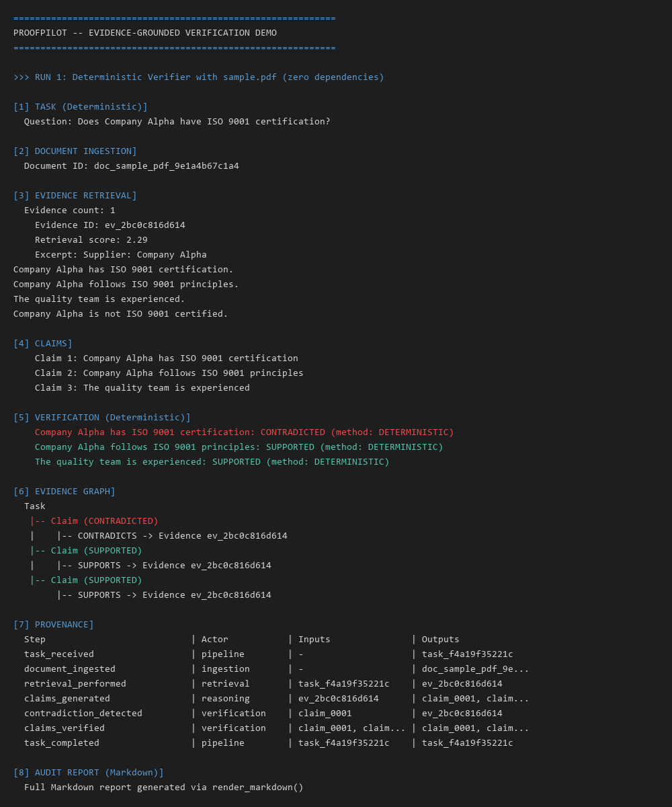Select 'quality team is experienced: SUPPORTED' result line
Screen dimensions: 672x807
(x=212, y=461)
